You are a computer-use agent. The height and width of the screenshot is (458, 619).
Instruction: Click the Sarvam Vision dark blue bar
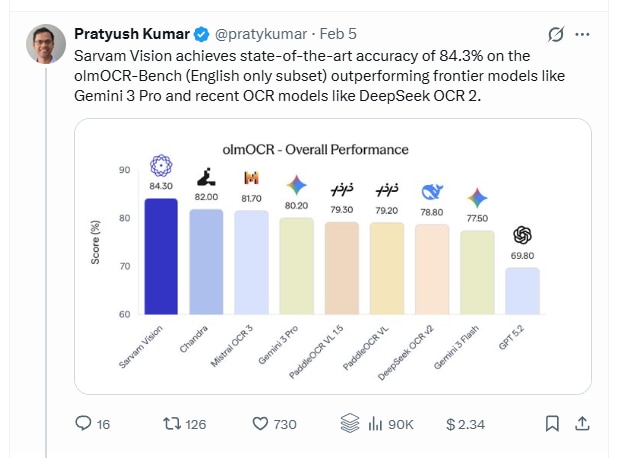tap(161, 256)
